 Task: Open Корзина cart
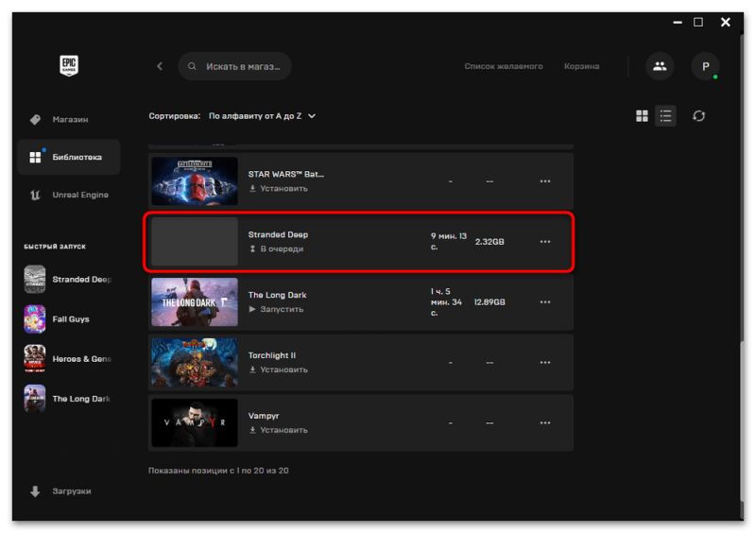tap(581, 66)
